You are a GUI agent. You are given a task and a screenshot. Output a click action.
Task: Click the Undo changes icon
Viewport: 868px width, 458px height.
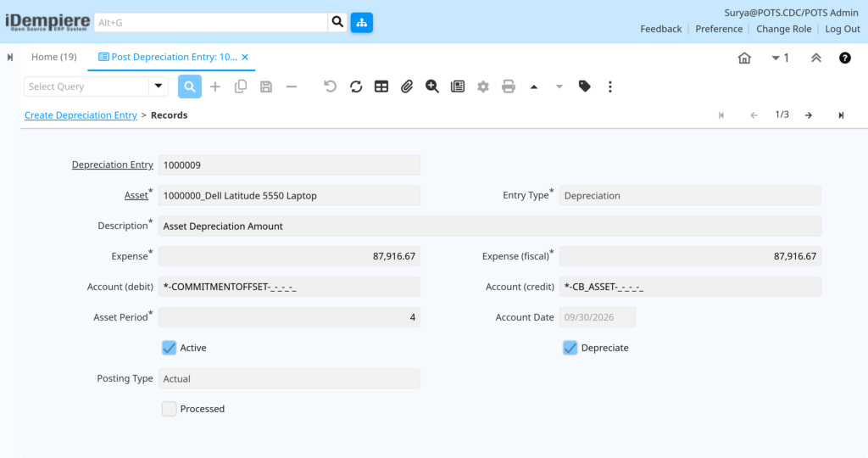[330, 87]
